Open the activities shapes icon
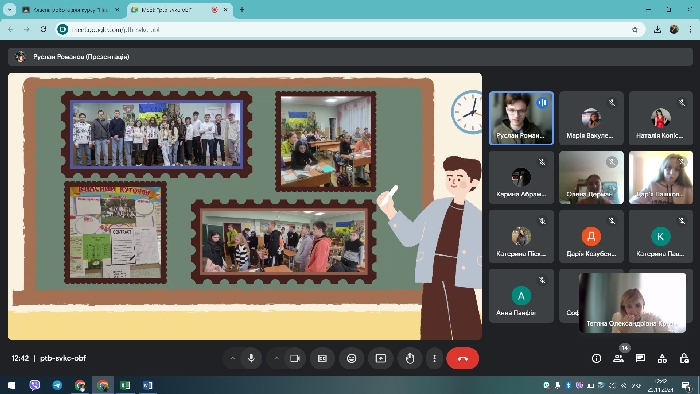This screenshot has height=394, width=700. (662, 358)
